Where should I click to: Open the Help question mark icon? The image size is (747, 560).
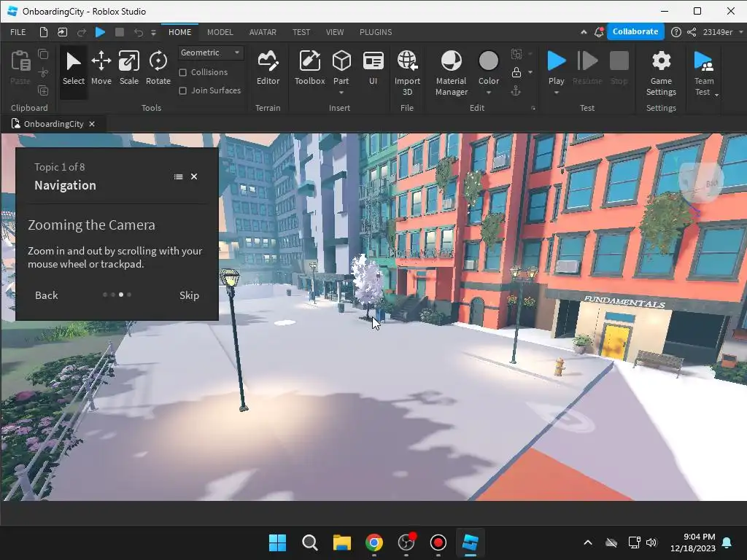[x=676, y=32]
